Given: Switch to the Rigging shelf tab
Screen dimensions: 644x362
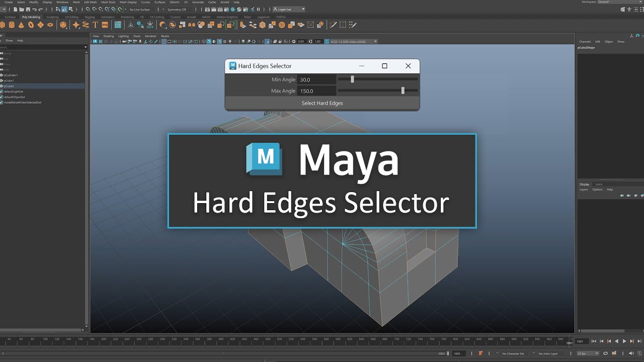Looking at the screenshot, I should [x=90, y=17].
